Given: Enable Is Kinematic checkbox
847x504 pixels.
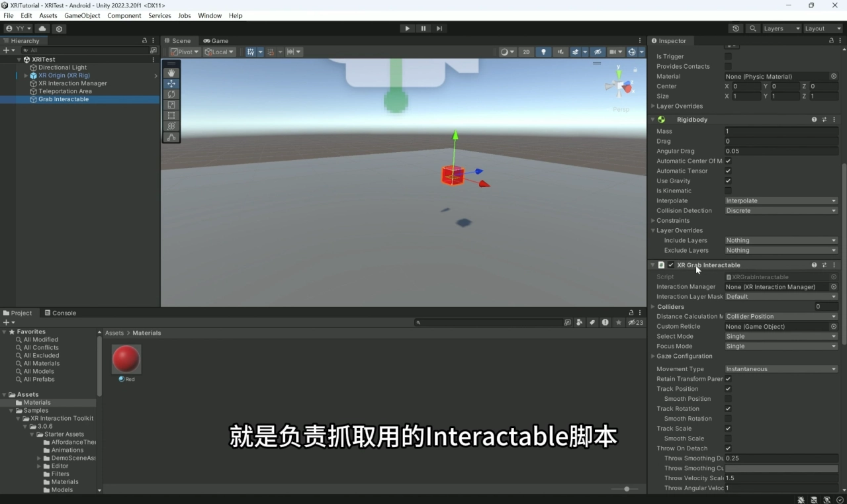Looking at the screenshot, I should tap(728, 190).
